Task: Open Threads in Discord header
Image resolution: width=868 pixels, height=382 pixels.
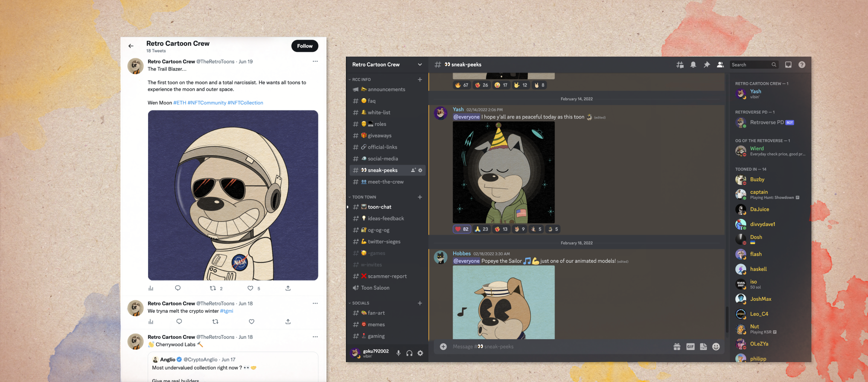Action: (680, 65)
